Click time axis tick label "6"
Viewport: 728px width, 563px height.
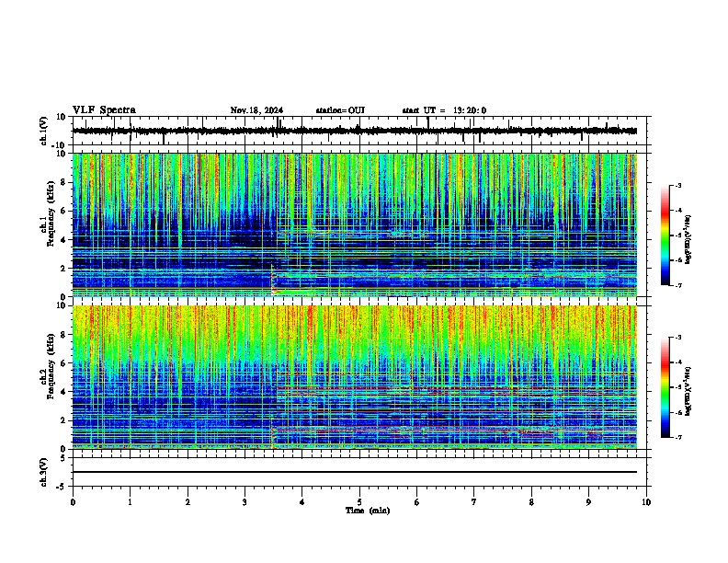[x=417, y=502]
